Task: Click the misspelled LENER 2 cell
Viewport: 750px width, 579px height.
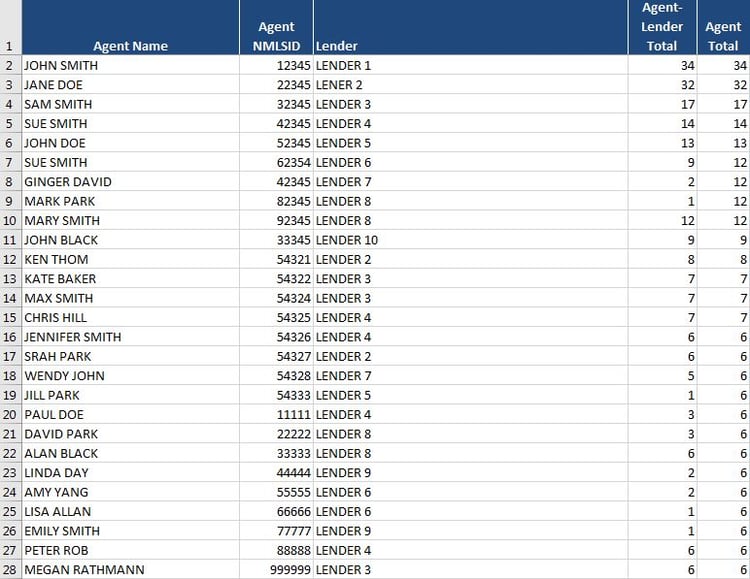Action: point(470,85)
